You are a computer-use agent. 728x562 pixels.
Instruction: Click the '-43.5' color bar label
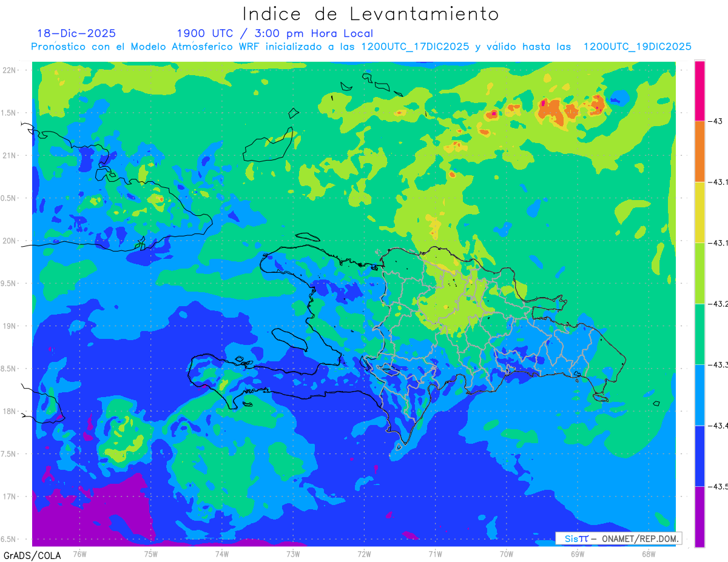coord(719,486)
